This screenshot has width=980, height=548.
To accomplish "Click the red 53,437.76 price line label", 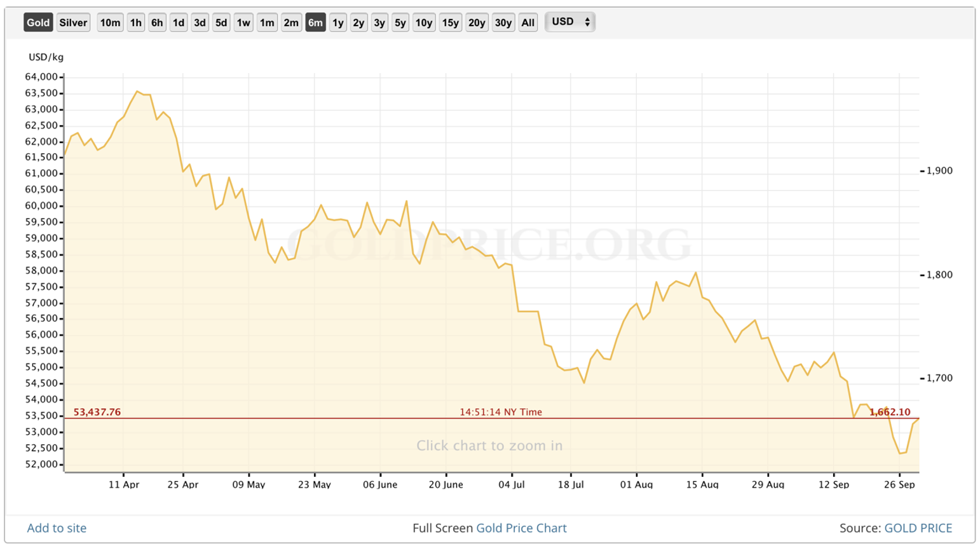I will [x=97, y=412].
